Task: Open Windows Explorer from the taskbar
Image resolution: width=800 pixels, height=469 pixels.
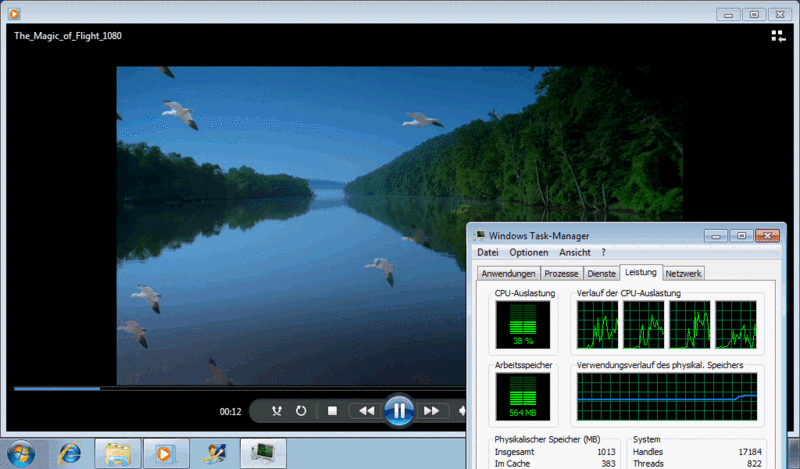Action: 118,453
